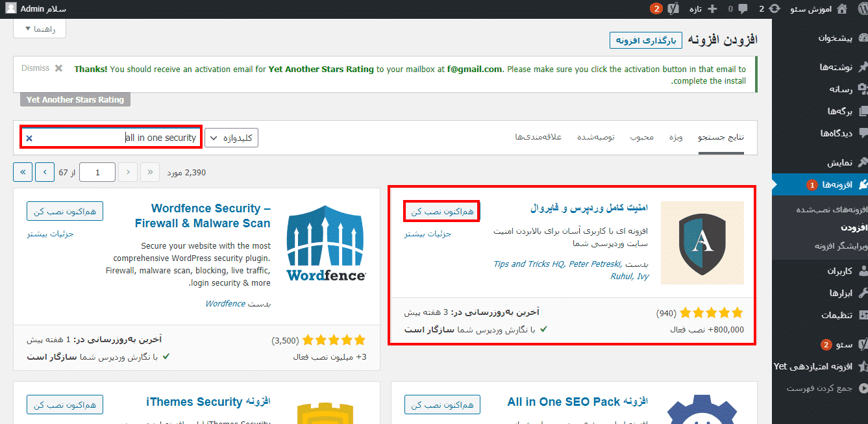Screen dimensions: 868x424
Task: Click the 2,390 مورد results count
Action: point(186,173)
